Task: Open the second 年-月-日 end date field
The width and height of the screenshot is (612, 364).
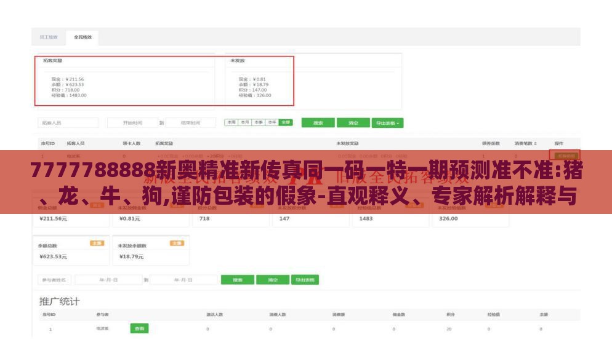Action: pyautogui.click(x=183, y=280)
